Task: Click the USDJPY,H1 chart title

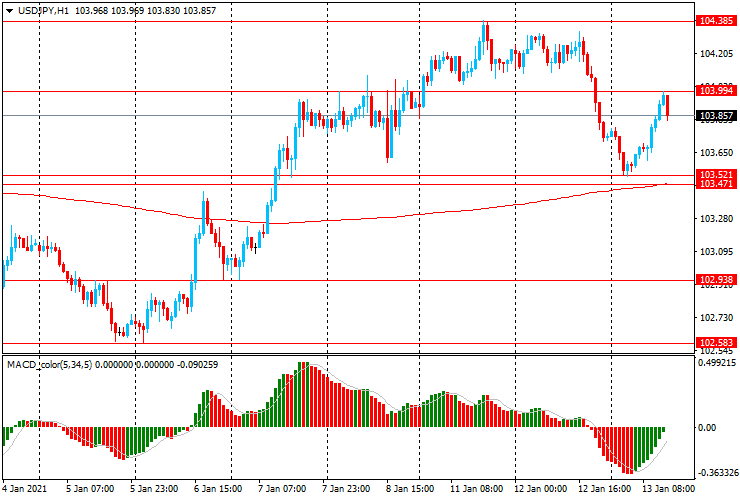Action: click(43, 10)
